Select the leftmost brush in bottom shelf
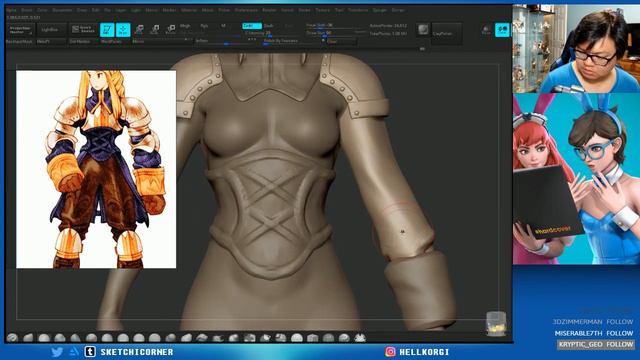The height and width of the screenshot is (360, 640). (12, 338)
